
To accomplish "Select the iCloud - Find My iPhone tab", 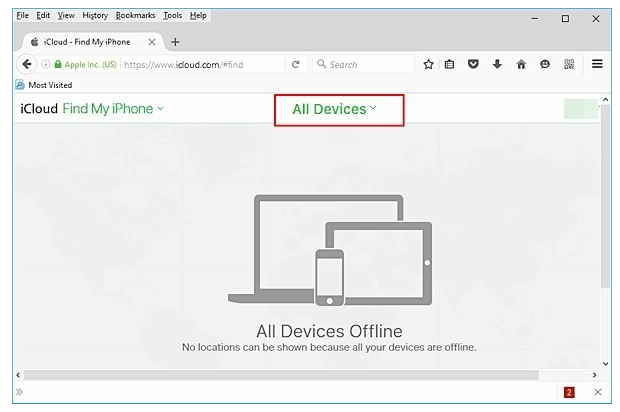I will pyautogui.click(x=87, y=42).
